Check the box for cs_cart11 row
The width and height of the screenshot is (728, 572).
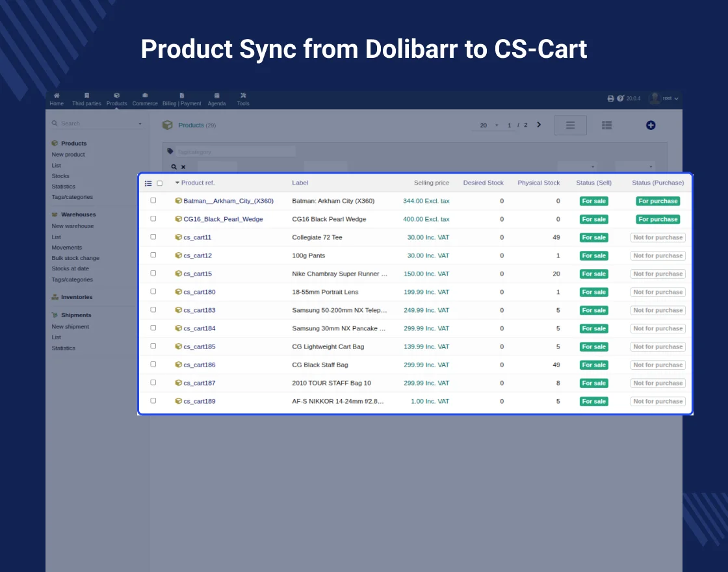click(153, 237)
